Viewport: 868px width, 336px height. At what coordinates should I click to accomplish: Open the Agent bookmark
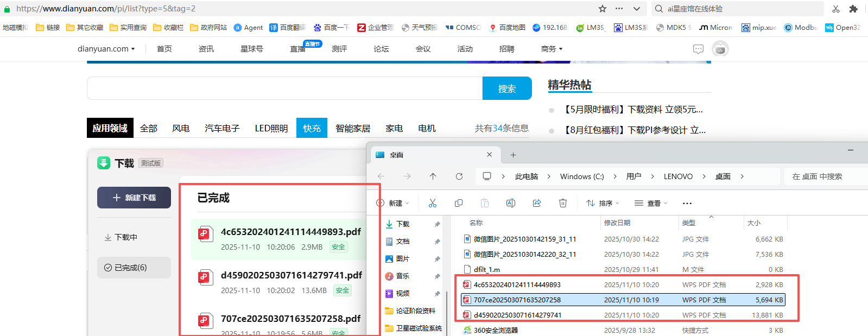click(248, 27)
